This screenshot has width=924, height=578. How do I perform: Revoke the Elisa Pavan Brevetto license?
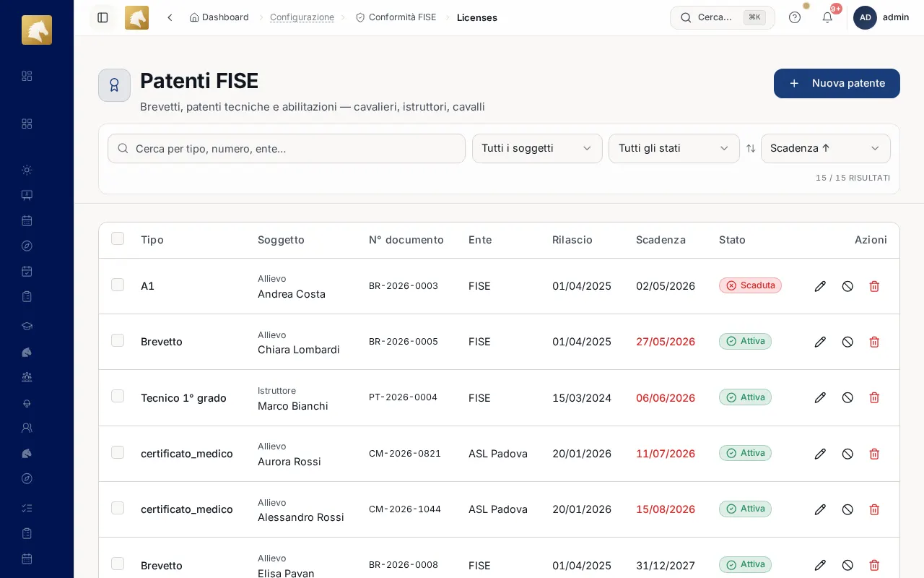(847, 565)
